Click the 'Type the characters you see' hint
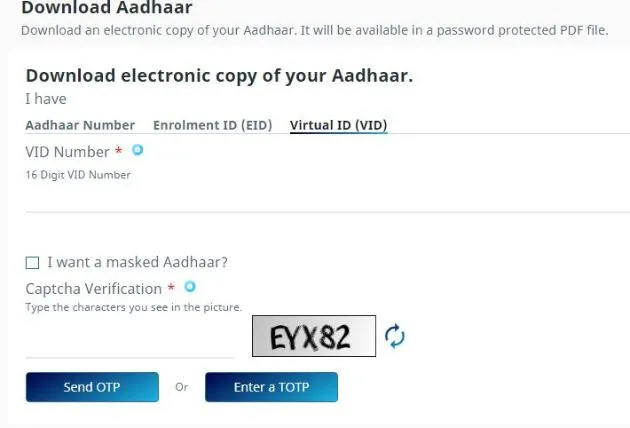 (x=133, y=307)
